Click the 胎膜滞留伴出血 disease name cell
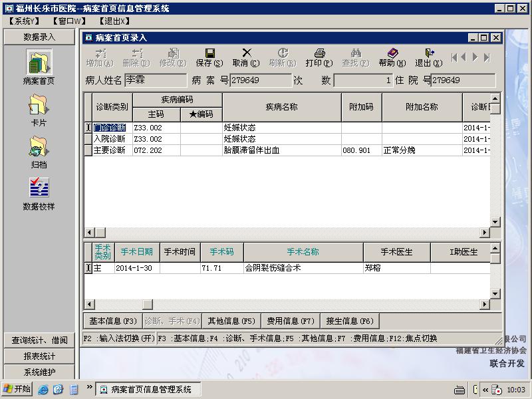The image size is (532, 399). [x=281, y=150]
